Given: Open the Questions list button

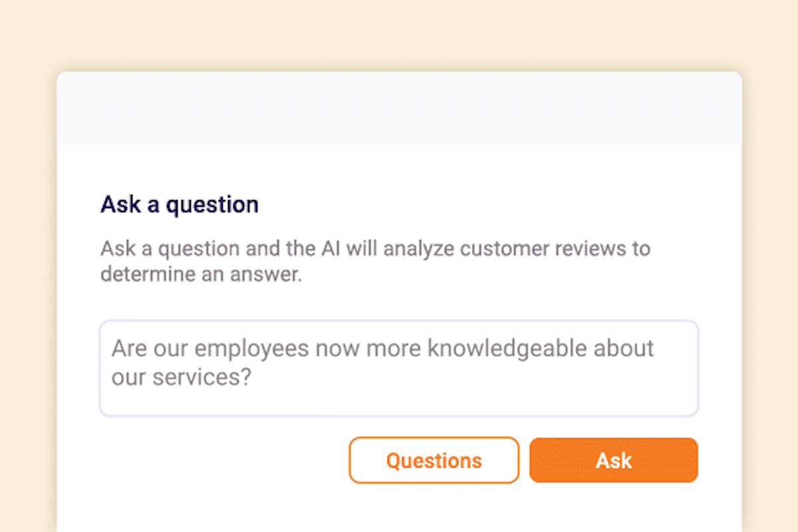Looking at the screenshot, I should (434, 460).
